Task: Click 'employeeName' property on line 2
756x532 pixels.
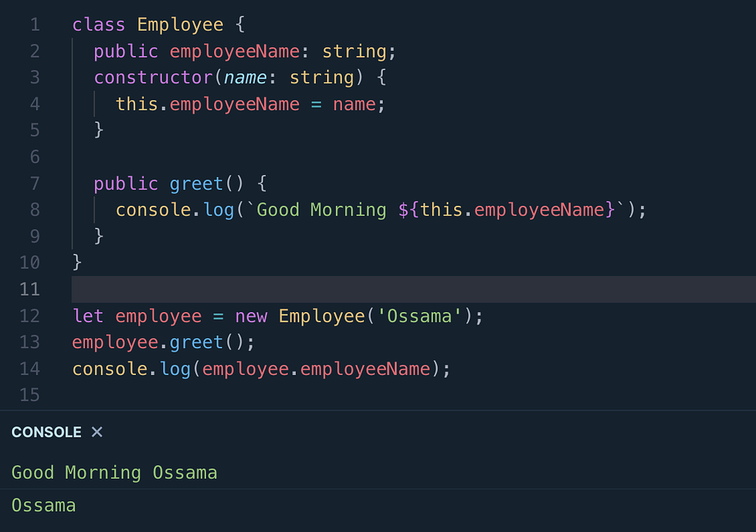Action: coord(235,51)
